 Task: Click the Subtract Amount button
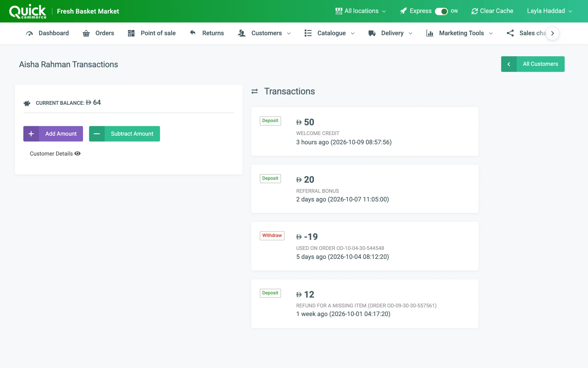125,134
